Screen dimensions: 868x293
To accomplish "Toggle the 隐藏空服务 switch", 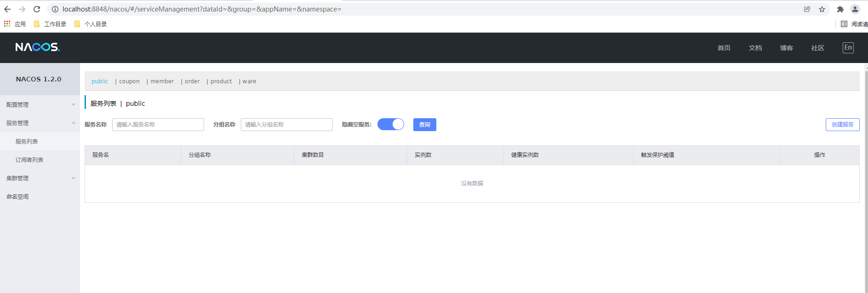I will [391, 124].
